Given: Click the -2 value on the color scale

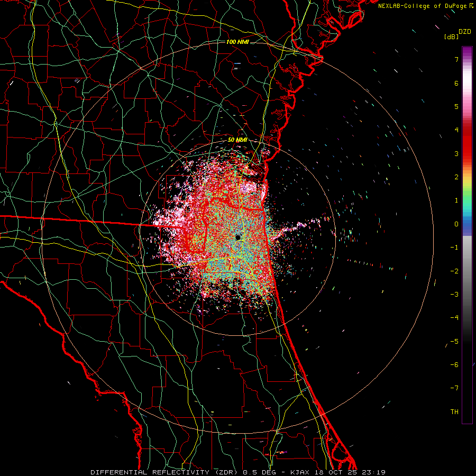Looking at the screenshot, I should tap(454, 271).
